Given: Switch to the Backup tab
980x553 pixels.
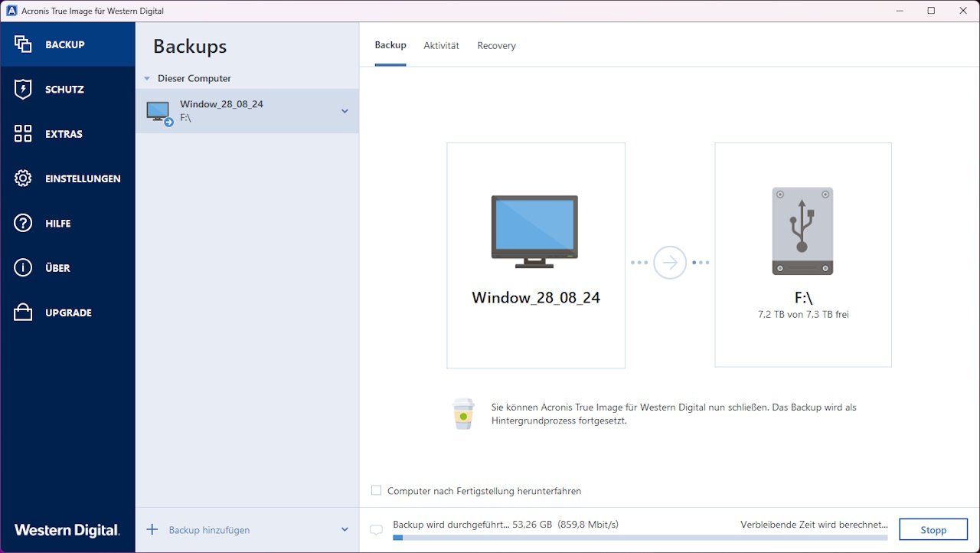Looking at the screenshot, I should click(390, 45).
